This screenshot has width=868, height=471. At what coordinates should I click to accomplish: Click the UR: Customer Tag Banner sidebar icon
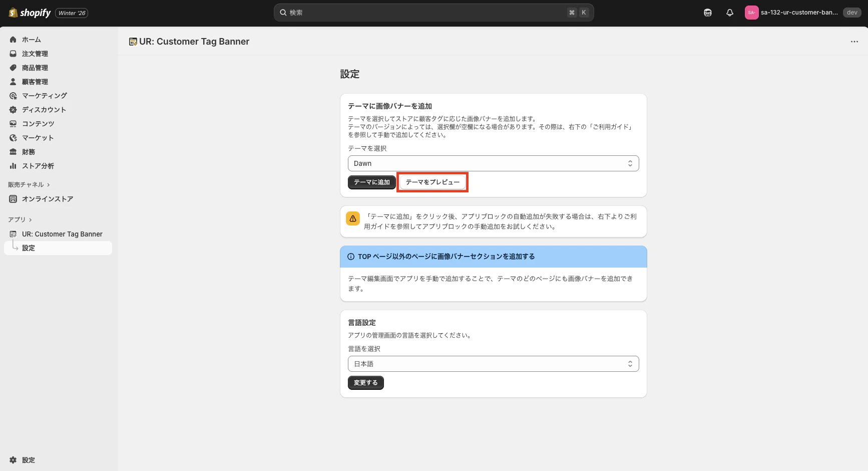(x=13, y=234)
